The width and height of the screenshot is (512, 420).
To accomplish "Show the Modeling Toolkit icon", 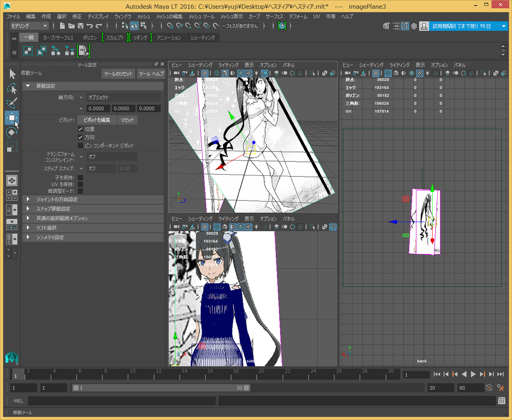I will (x=387, y=26).
